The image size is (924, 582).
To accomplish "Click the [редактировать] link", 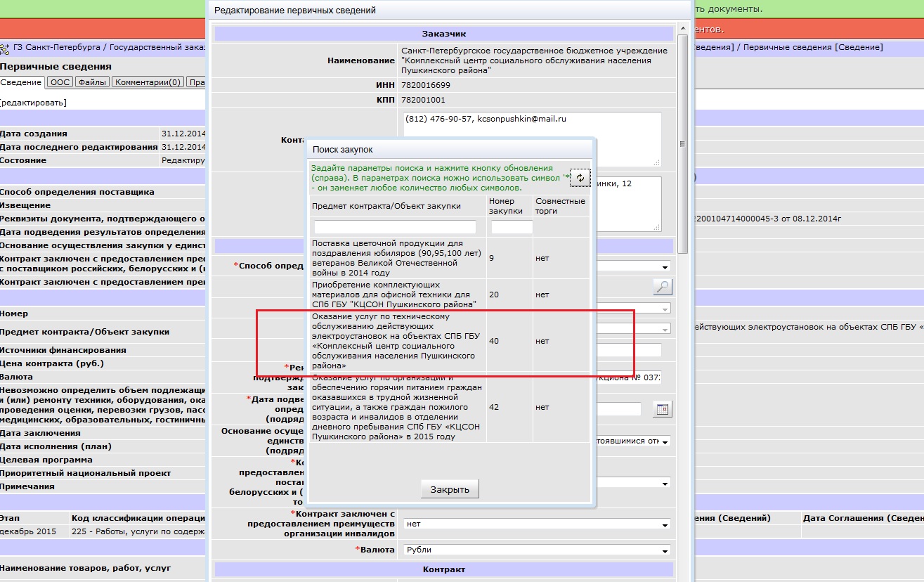I will coord(34,103).
